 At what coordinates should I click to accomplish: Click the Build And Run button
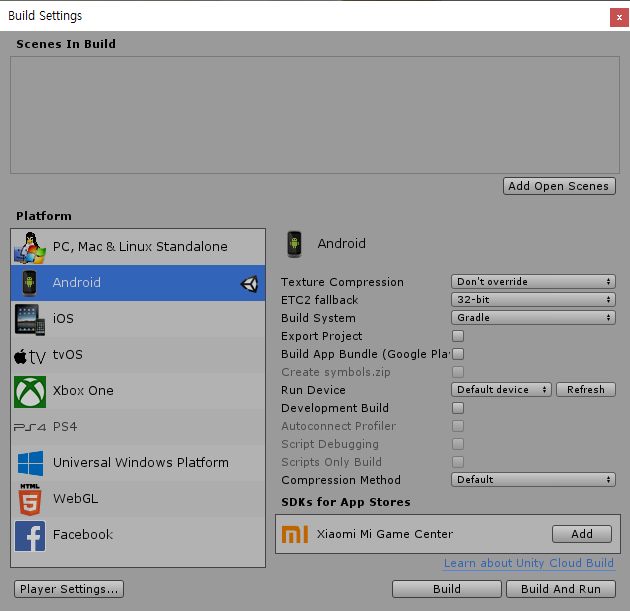click(561, 589)
